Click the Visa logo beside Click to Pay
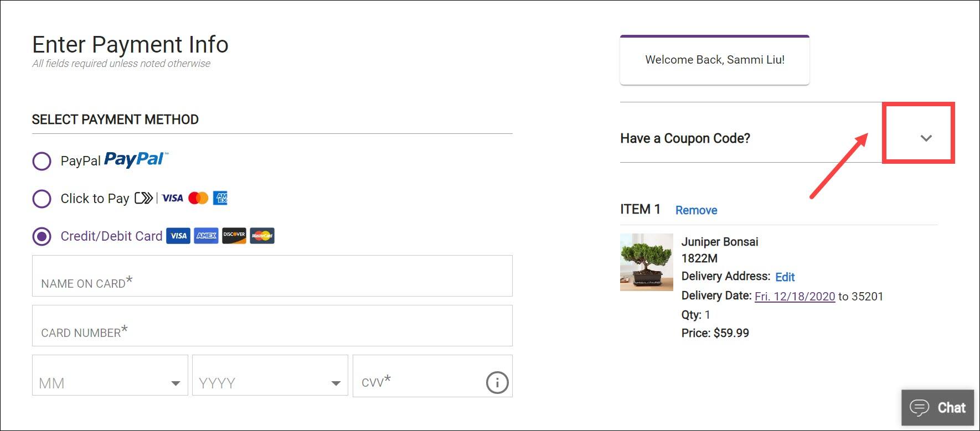Viewport: 980px width, 431px height. coord(172,198)
